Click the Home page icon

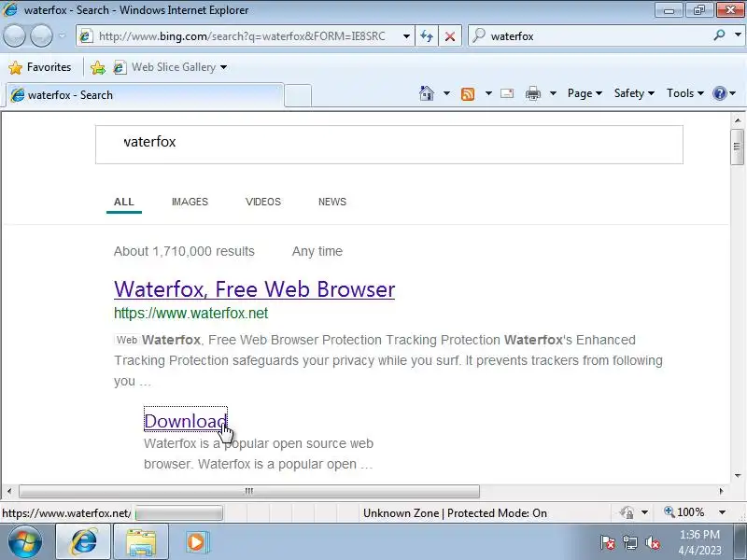click(427, 93)
